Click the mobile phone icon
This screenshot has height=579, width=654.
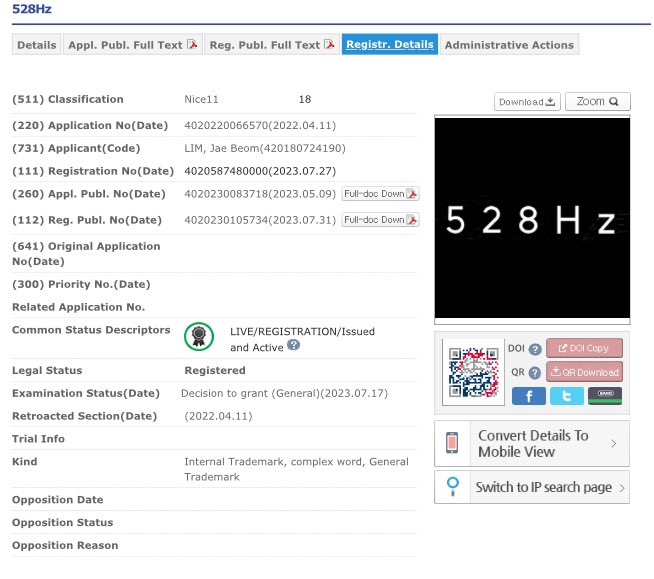pyautogui.click(x=452, y=443)
